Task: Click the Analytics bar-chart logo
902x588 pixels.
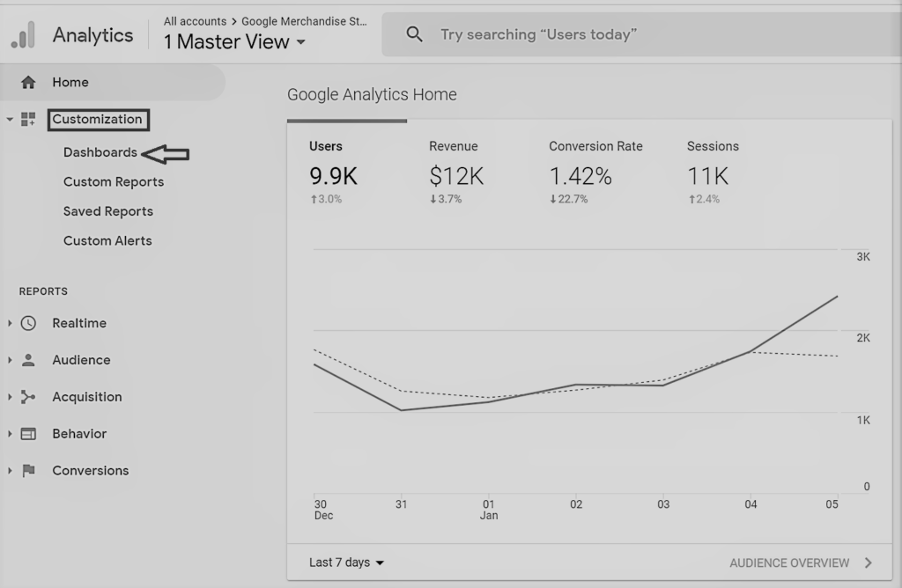Action: tap(24, 34)
